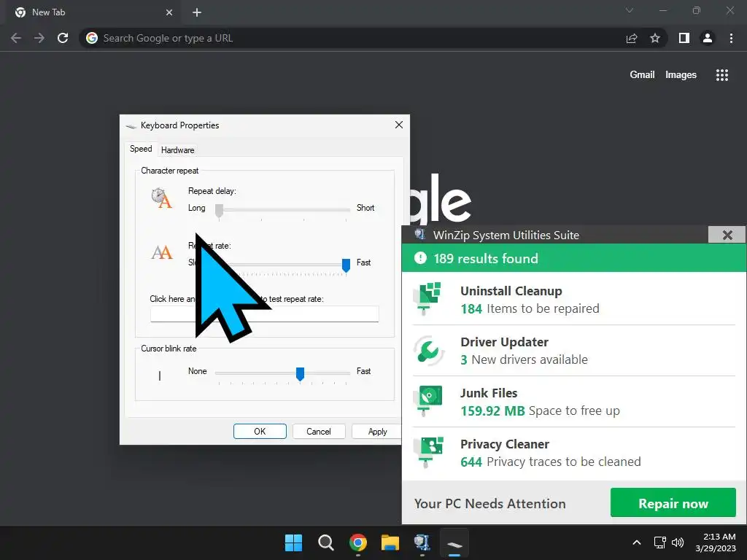Screen dimensions: 747x560
Task: Click the Junk Files icon
Action: (428, 402)
